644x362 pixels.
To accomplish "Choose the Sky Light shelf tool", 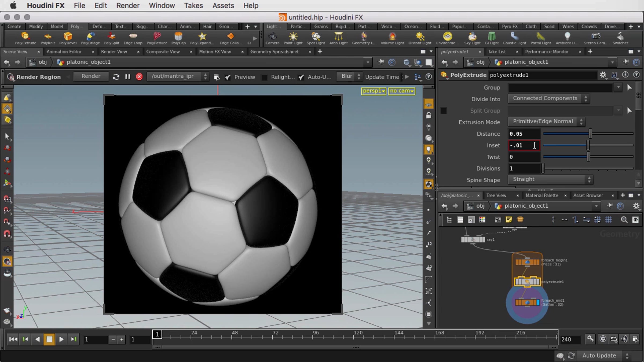I will (x=472, y=38).
